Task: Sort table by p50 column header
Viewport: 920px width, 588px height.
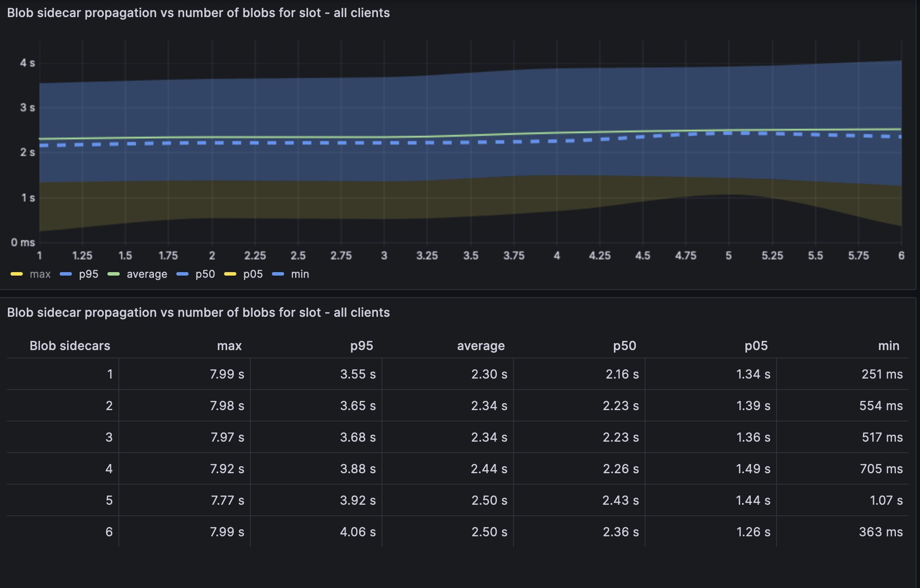Action: 624,346
